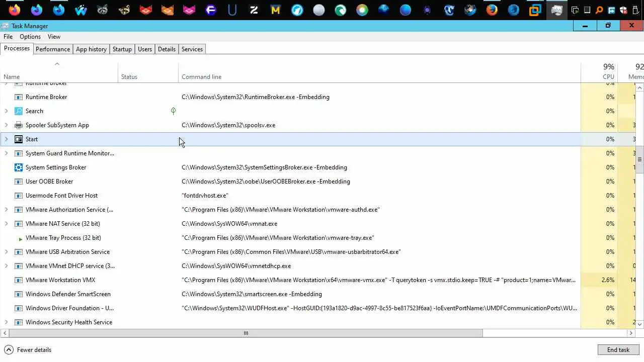Viewport: 644px width, 362px height.
Task: Click the Spooler SubSystem App printer icon
Action: 19,125
